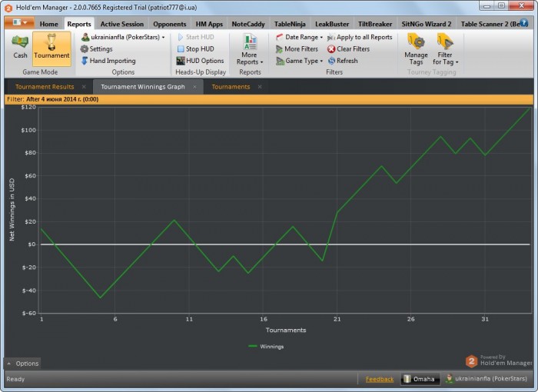Screen dimensions: 538x392
Task: Open More Filters
Action: click(297, 49)
